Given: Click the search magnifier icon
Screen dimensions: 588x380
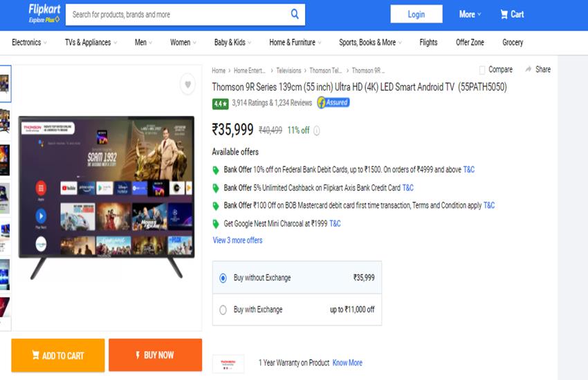Looking at the screenshot, I should tap(295, 15).
